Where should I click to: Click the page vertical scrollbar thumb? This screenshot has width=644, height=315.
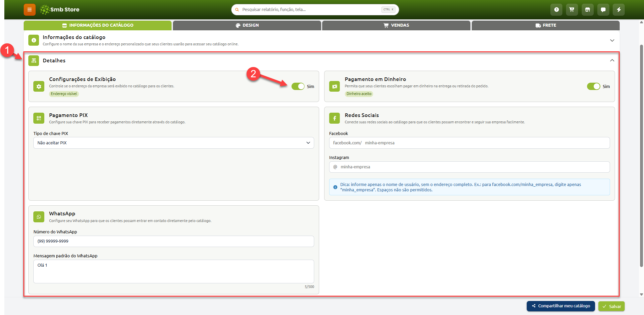tap(641, 155)
